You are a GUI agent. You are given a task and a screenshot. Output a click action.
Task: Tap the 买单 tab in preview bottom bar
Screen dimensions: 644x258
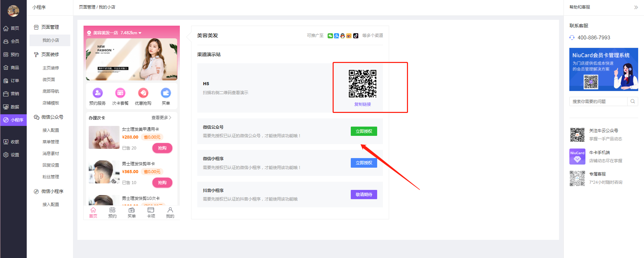coord(132,212)
